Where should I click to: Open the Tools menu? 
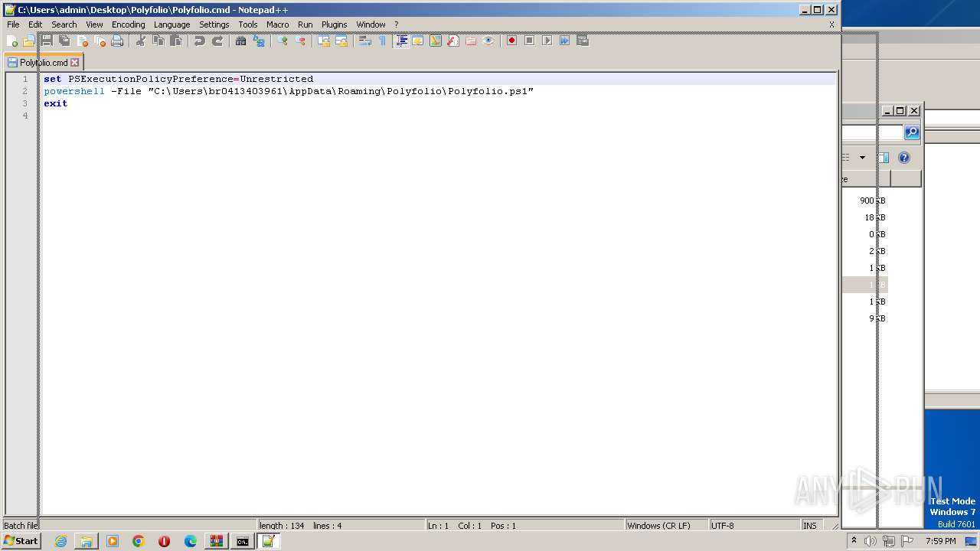click(x=248, y=24)
